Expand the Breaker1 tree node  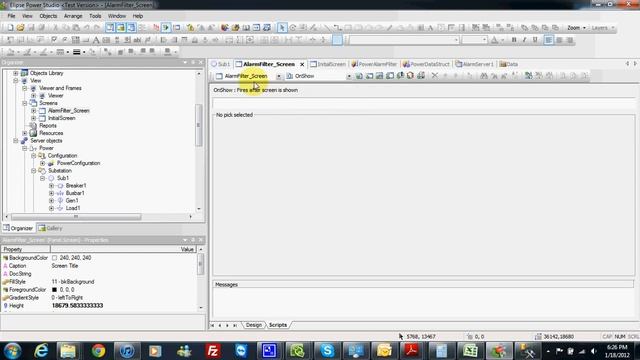51,186
